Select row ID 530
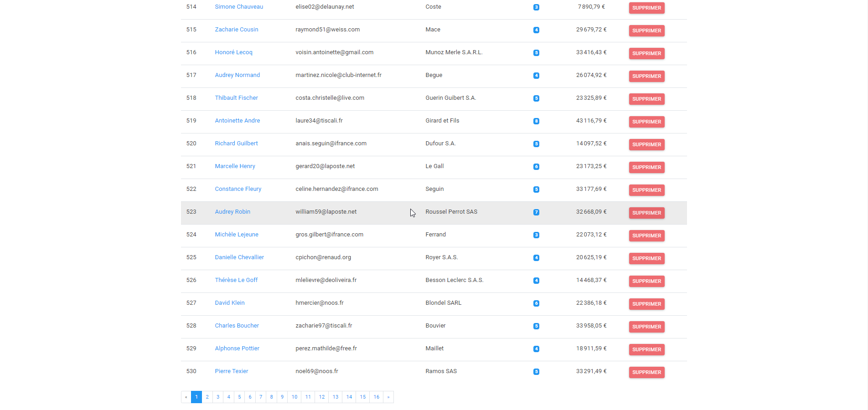This screenshot has width=868, height=410. 191,371
